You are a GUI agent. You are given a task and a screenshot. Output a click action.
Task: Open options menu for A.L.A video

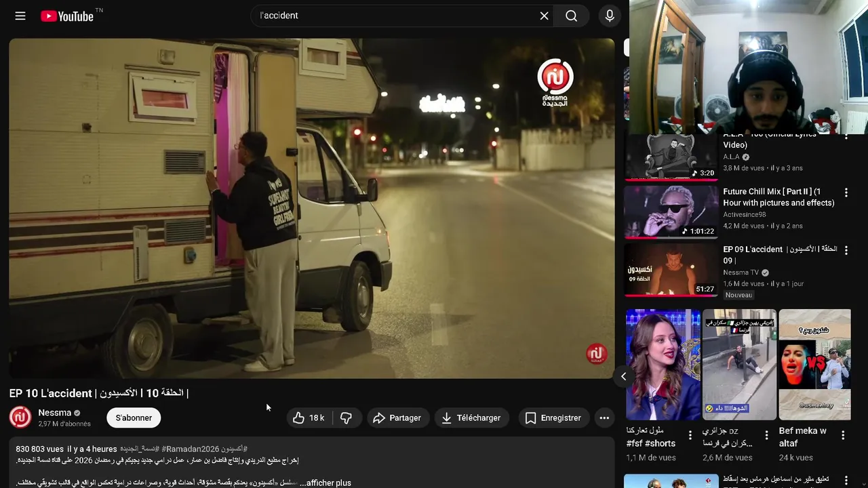pos(846,138)
